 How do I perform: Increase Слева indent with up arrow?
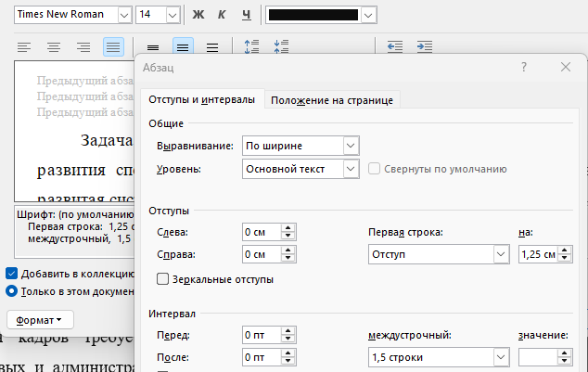288,228
